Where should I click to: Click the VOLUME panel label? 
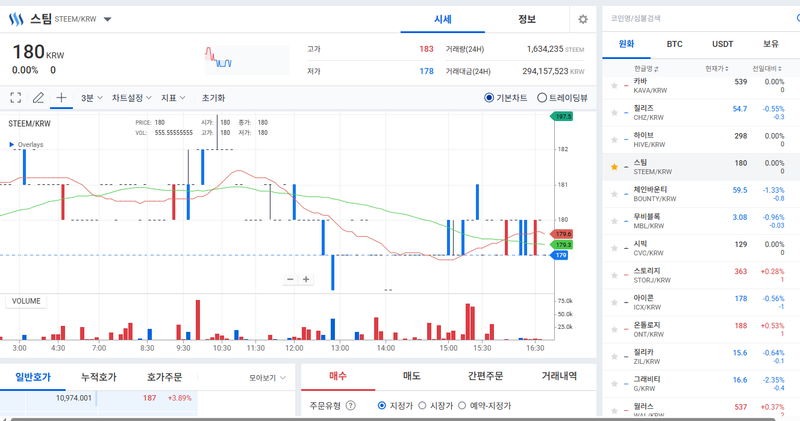point(26,301)
